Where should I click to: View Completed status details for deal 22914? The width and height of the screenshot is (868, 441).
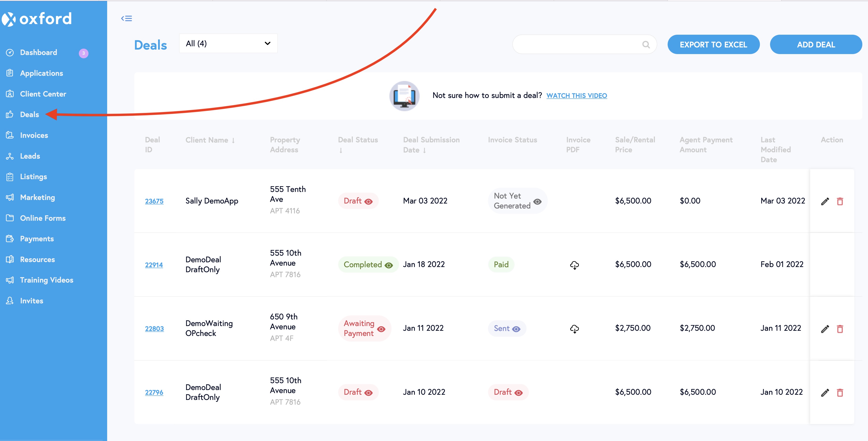coord(388,265)
